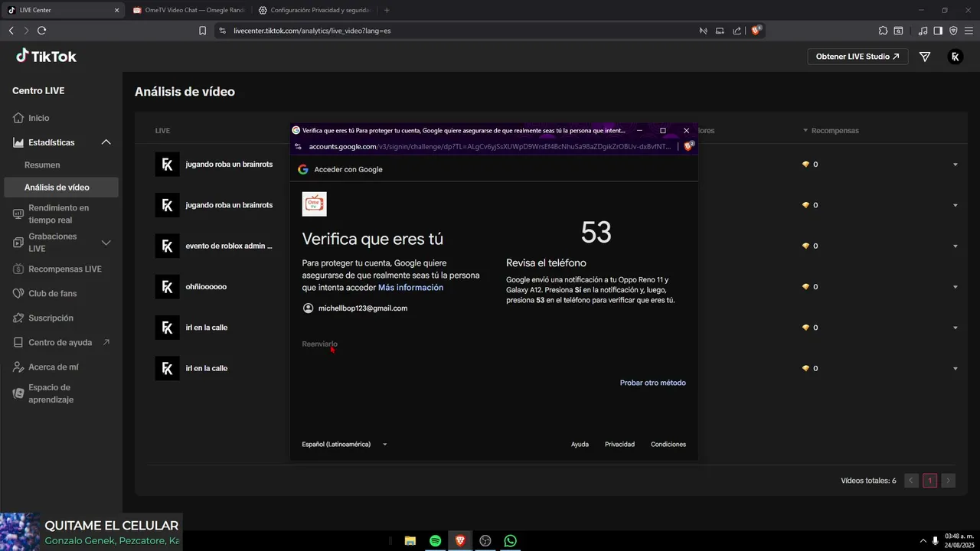The height and width of the screenshot is (551, 980).
Task: Sort by the Recompensas column
Action: pyautogui.click(x=831, y=130)
